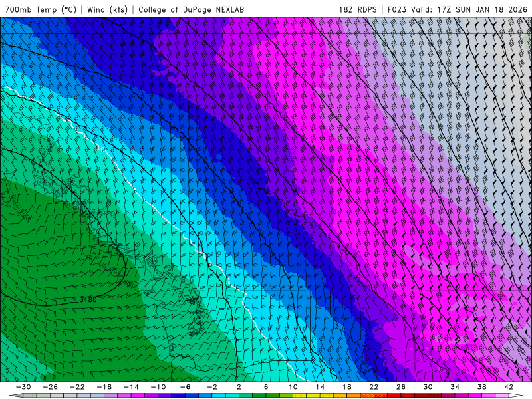This screenshot has height=399, width=532.
Task: Click the 'F023' forecast hour text
Action: coord(397,9)
